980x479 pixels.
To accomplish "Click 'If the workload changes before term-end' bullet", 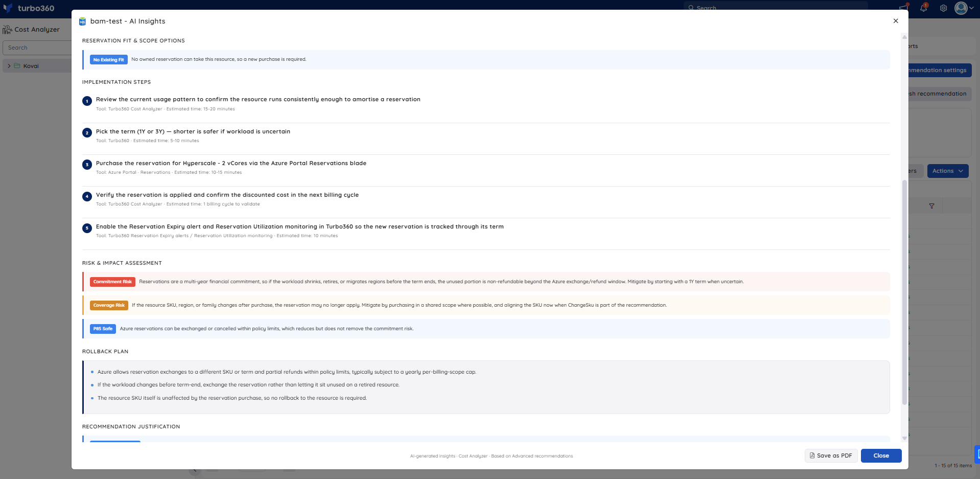I will pos(248,384).
